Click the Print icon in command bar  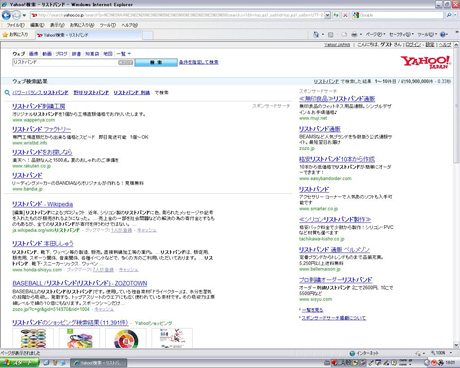tap(354, 35)
